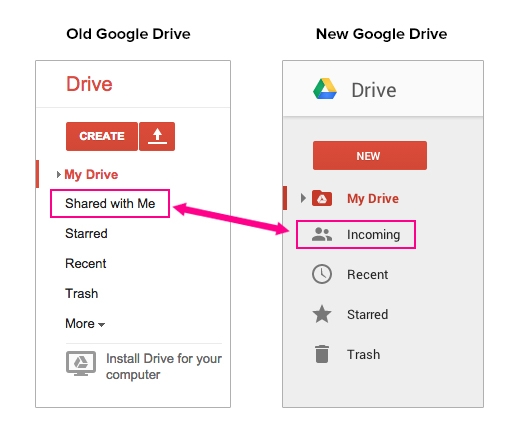Click the red My Drive folder icon

click(322, 198)
